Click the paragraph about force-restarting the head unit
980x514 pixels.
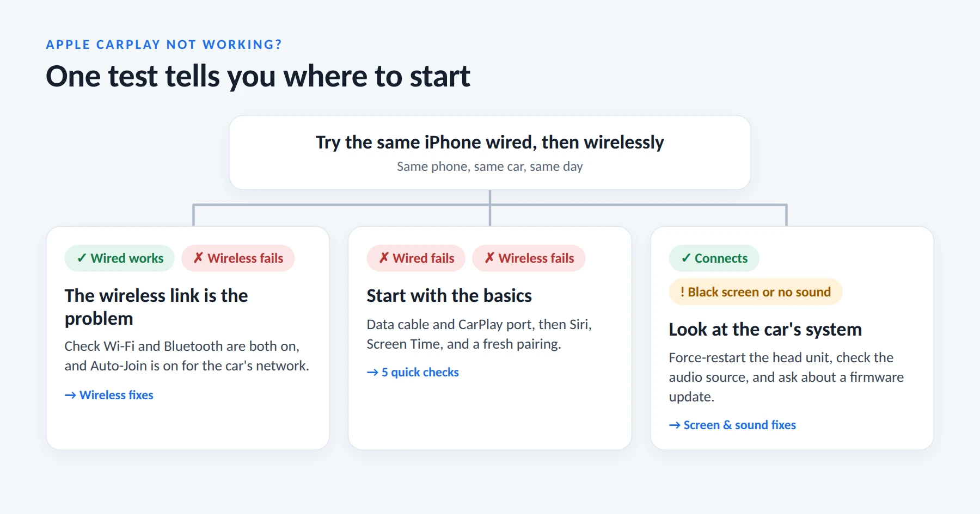[786, 377]
